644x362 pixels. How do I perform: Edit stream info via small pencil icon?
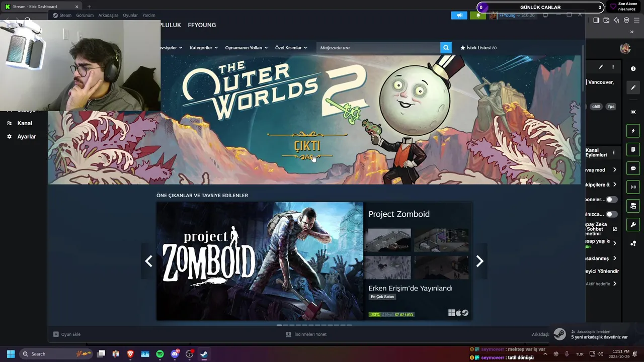(x=601, y=67)
